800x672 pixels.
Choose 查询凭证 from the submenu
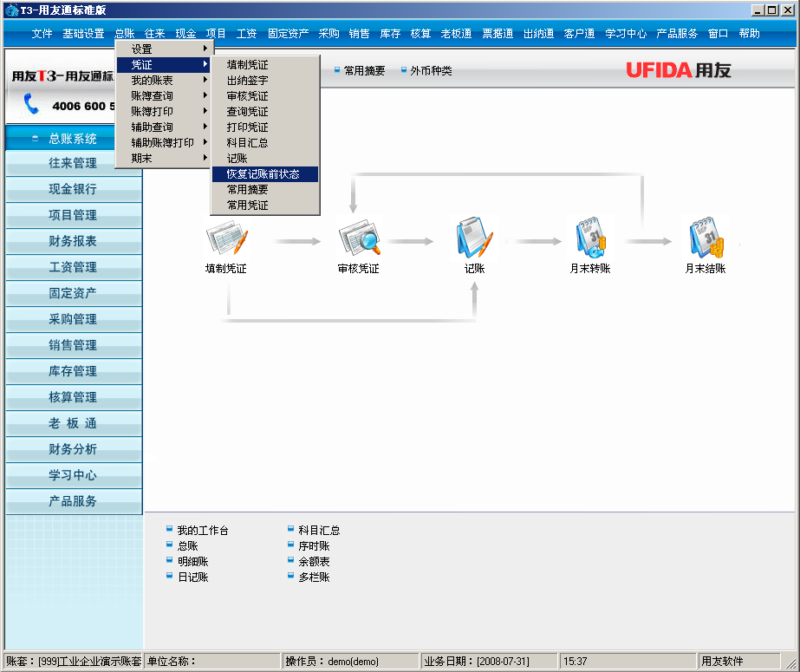[265, 111]
